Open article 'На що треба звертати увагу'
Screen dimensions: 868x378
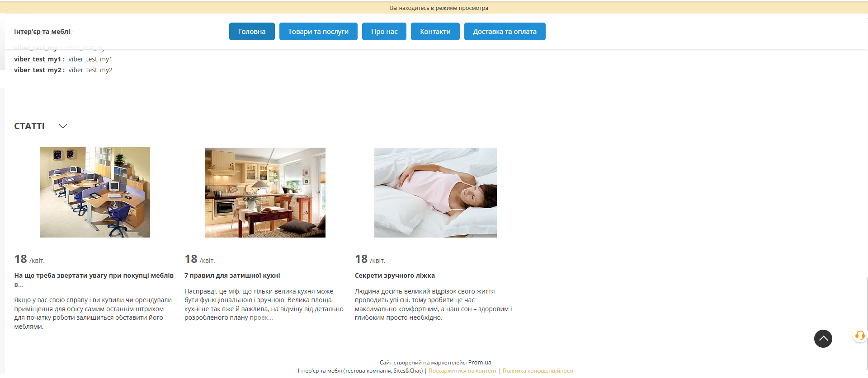pos(94,280)
